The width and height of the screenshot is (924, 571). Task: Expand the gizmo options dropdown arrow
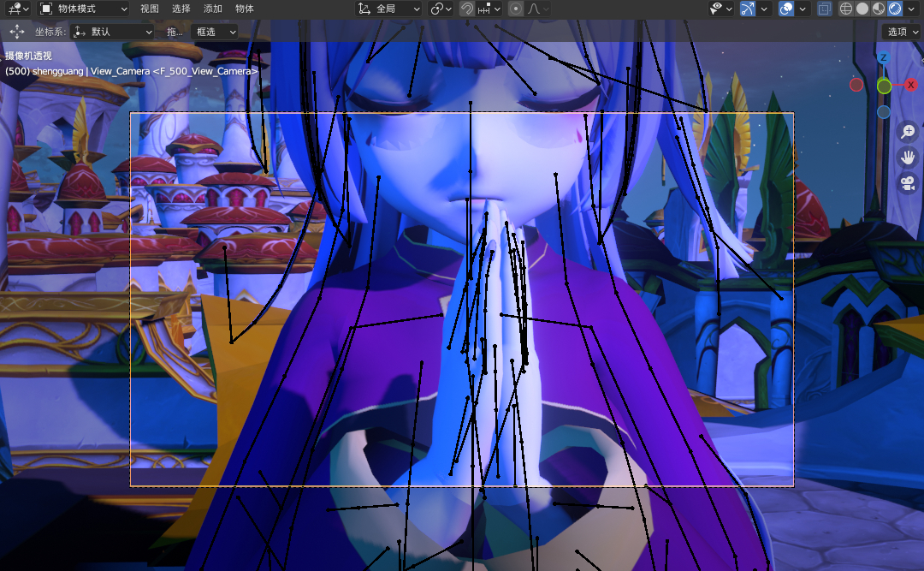pos(764,9)
